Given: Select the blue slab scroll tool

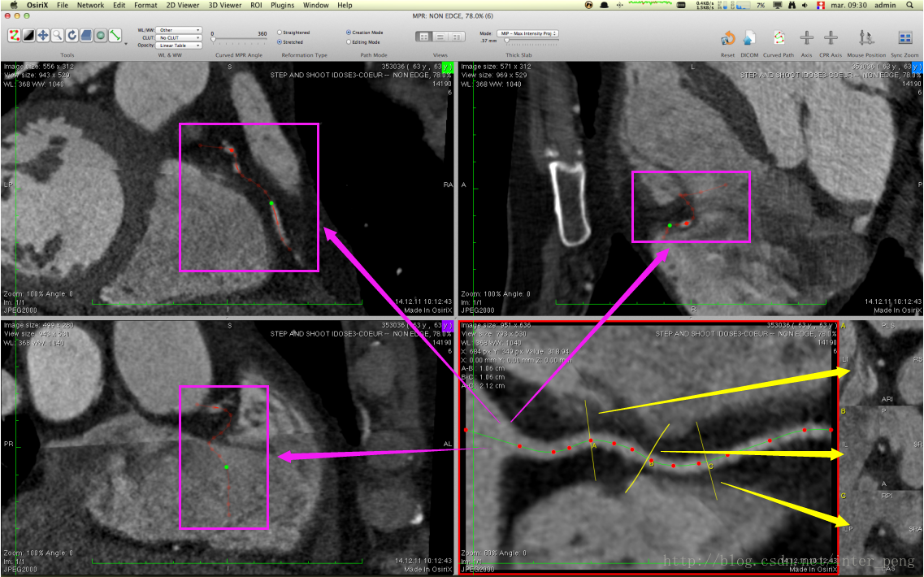Looking at the screenshot, I should pyautogui.click(x=86, y=36).
